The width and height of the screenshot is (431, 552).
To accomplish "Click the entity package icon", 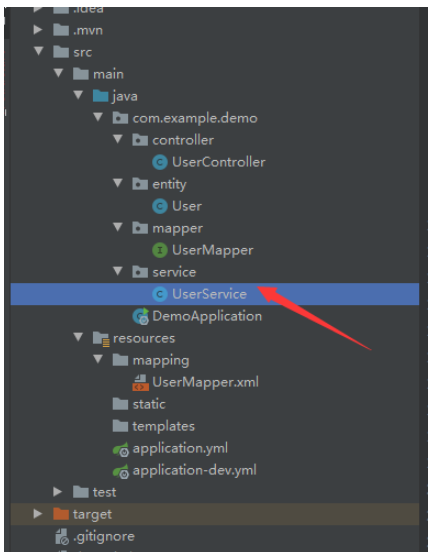I will coord(140,184).
